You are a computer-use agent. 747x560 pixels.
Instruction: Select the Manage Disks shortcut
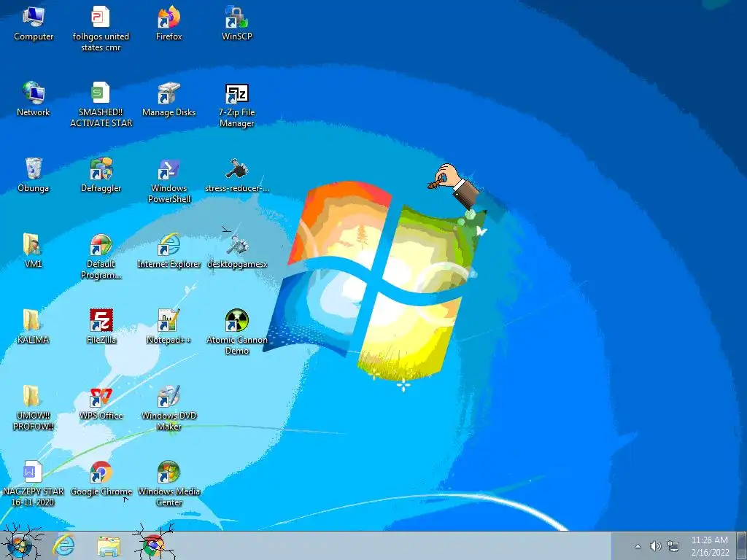[x=169, y=99]
